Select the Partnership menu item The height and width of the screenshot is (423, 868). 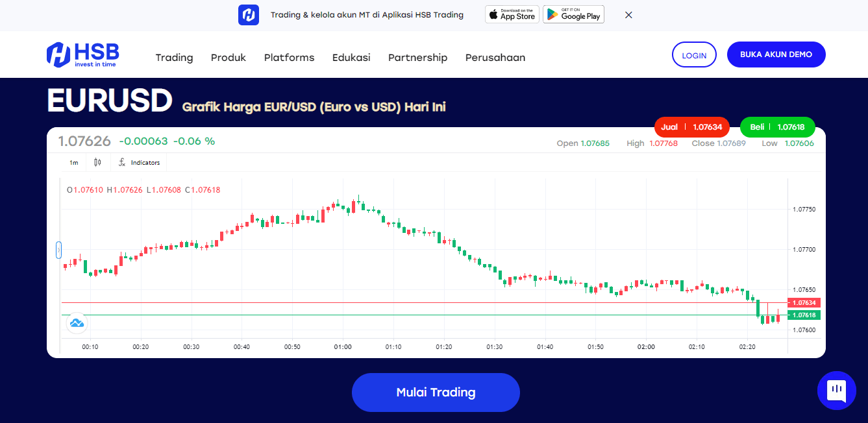click(417, 57)
